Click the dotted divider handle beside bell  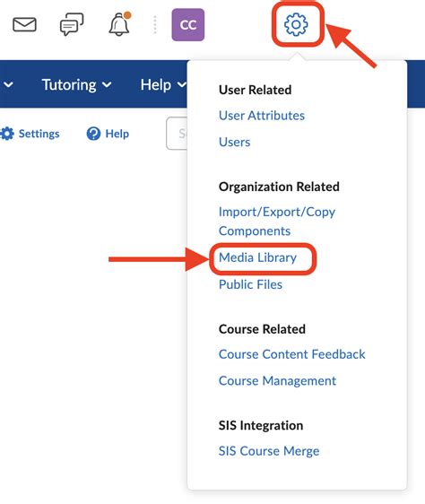coord(155,25)
